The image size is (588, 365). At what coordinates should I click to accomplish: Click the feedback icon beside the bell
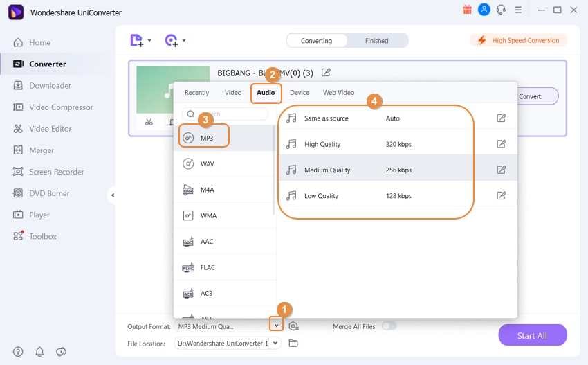click(61, 351)
